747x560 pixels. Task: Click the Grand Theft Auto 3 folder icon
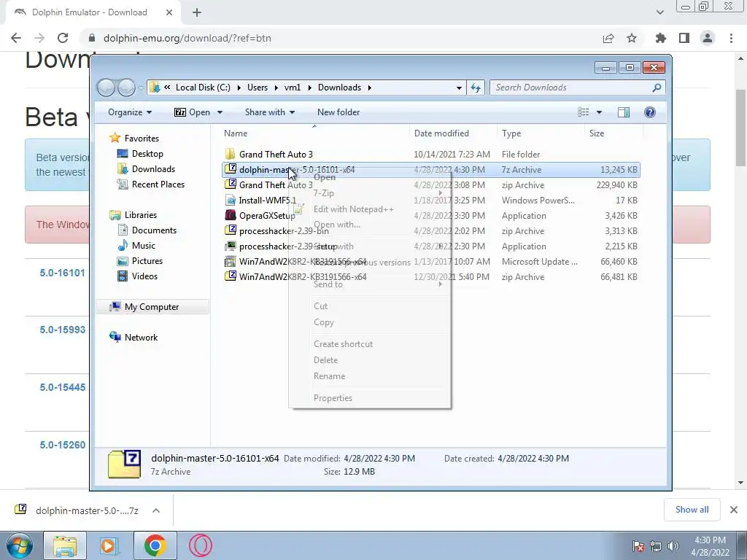click(x=230, y=154)
